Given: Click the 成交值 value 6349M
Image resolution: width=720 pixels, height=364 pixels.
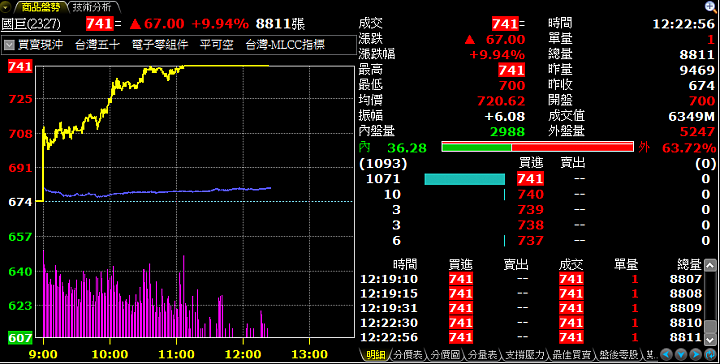Looking at the screenshot, I should 692,116.
